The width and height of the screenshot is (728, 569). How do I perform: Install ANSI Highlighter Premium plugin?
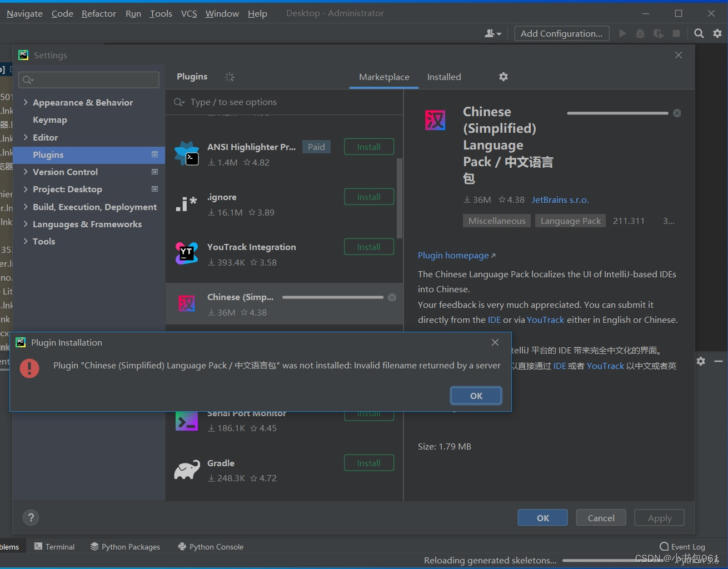point(369,147)
